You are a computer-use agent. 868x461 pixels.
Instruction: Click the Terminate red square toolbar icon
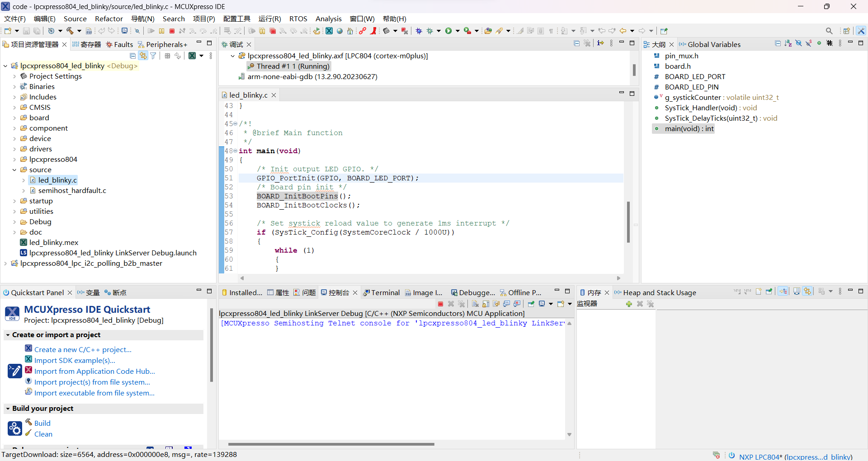click(172, 31)
